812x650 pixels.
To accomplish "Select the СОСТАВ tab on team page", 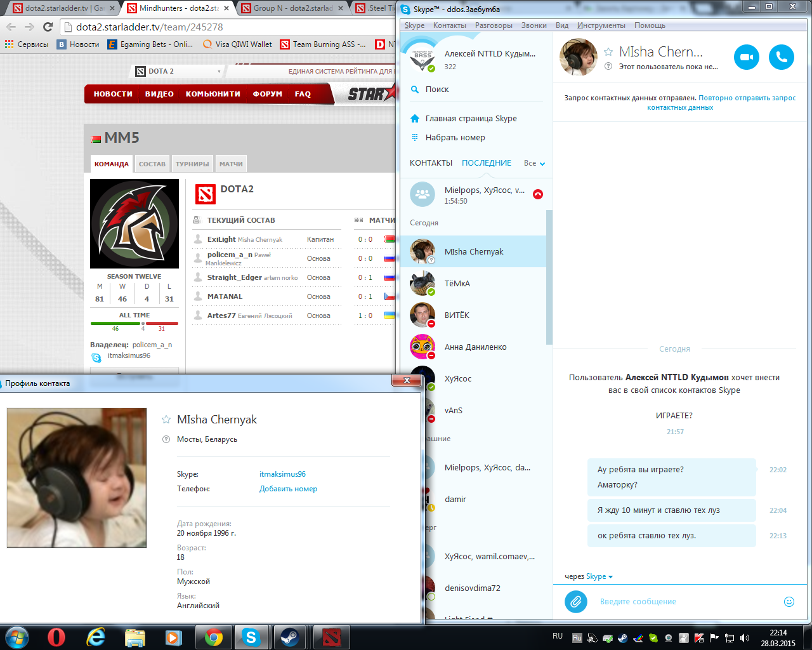I will pyautogui.click(x=152, y=164).
